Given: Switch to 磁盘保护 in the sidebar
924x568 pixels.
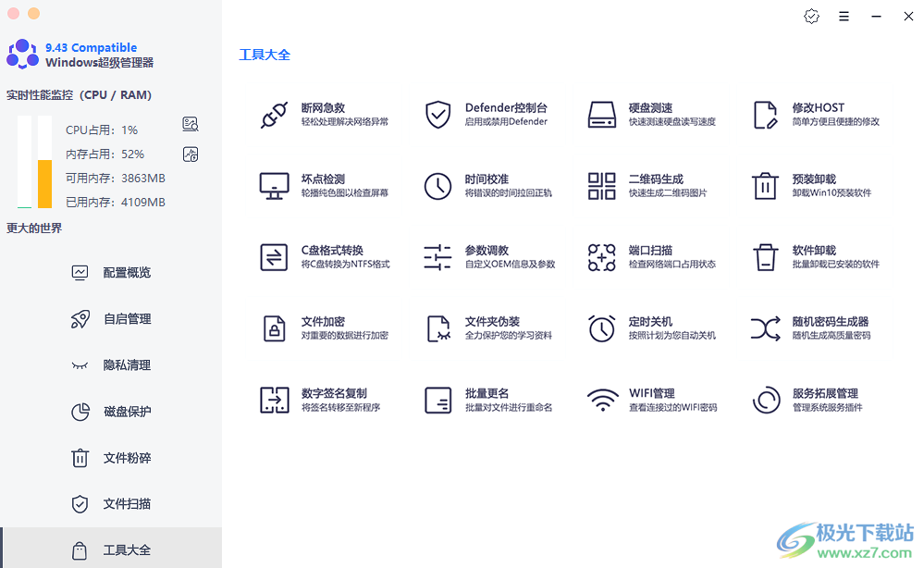Looking at the screenshot, I should [x=111, y=412].
